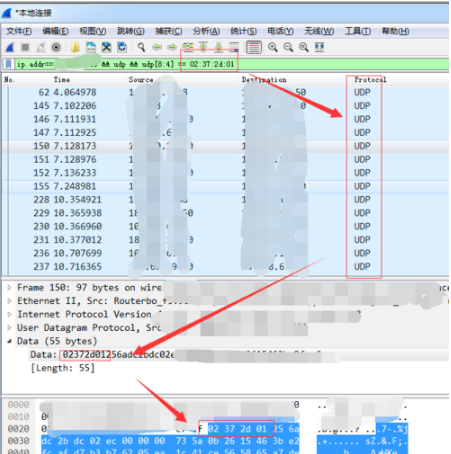451x454 pixels.
Task: Click the Protocol column header
Action: pos(370,80)
